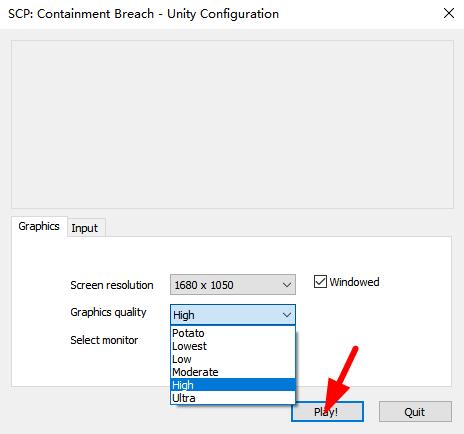This screenshot has height=434, width=464.
Task: Close the Unity Configuration window
Action: 449,14
